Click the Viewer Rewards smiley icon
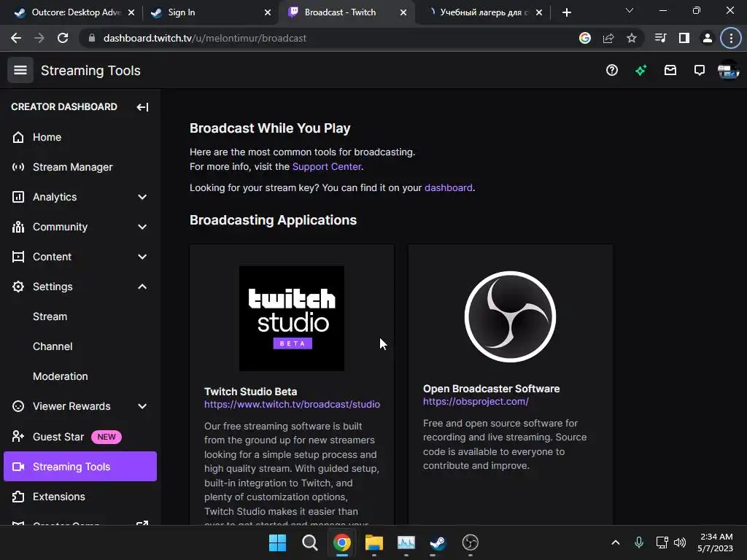Screen dimensions: 747x560 (18, 406)
